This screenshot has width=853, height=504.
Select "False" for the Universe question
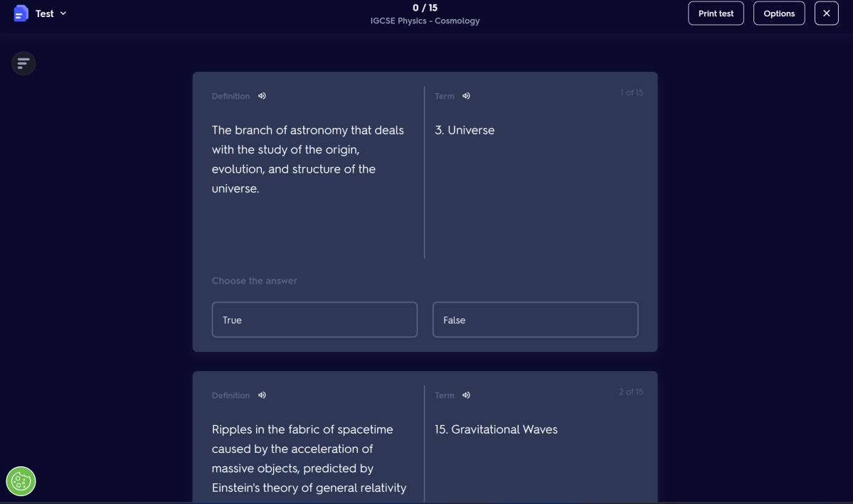click(535, 319)
